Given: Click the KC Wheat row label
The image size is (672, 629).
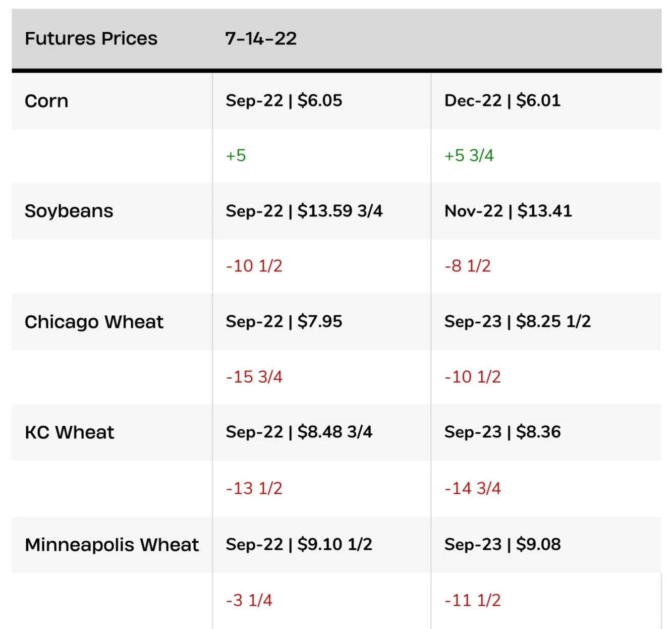Looking at the screenshot, I should coord(70,432).
